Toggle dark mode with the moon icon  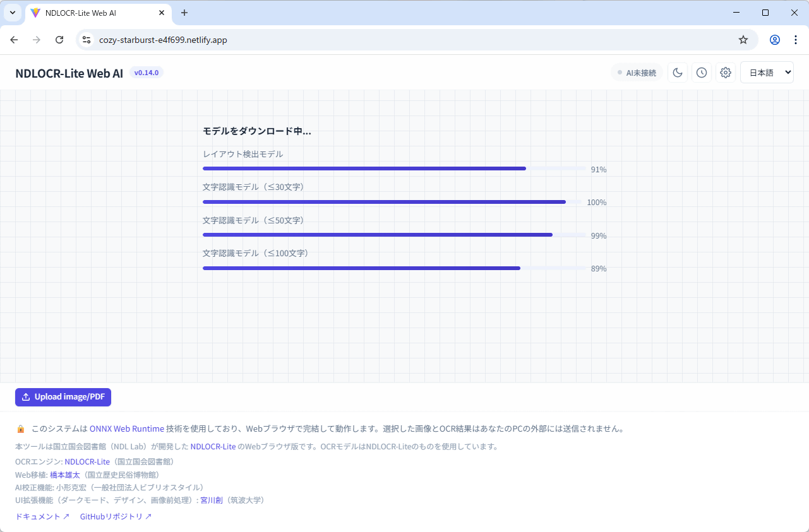[x=678, y=73]
